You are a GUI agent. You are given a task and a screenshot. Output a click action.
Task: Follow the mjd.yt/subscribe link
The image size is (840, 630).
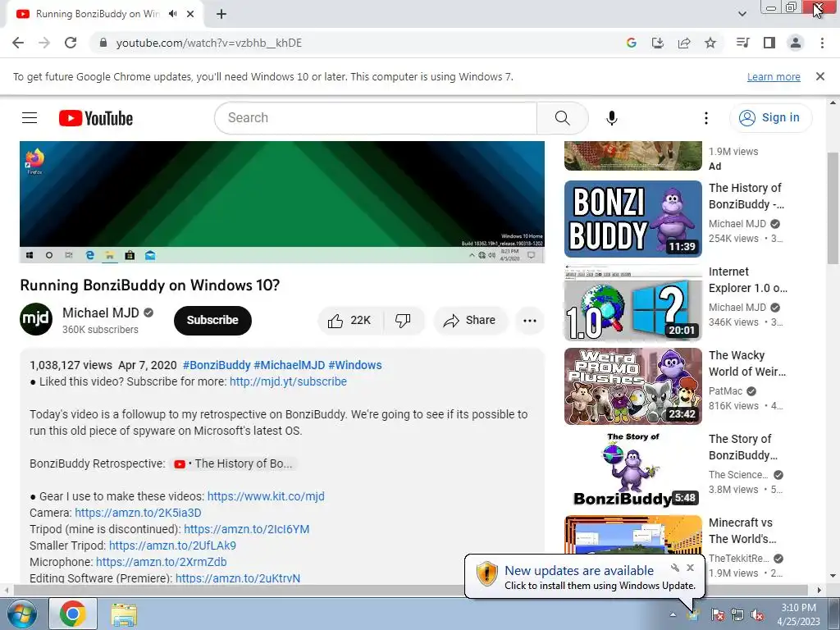pos(288,381)
